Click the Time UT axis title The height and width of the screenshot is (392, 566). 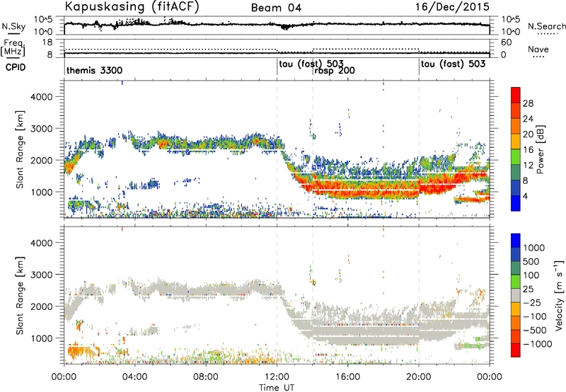click(x=277, y=388)
